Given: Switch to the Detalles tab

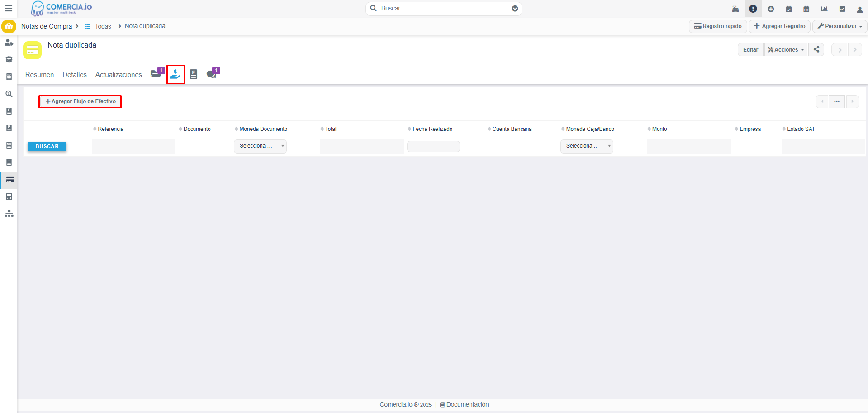Looking at the screenshot, I should point(75,75).
